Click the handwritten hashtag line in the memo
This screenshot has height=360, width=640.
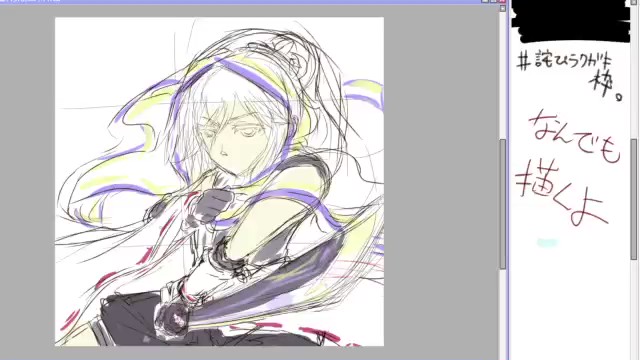(568, 75)
